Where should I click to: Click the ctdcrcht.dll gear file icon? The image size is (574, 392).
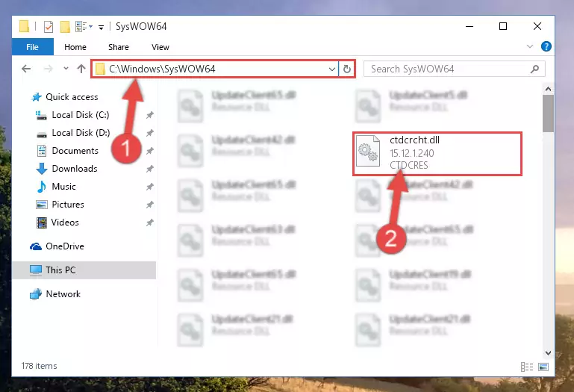pos(368,151)
